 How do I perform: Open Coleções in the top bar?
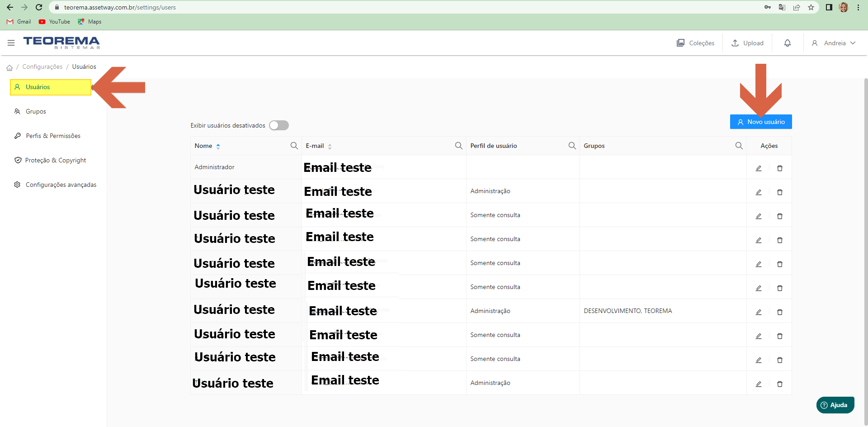(x=696, y=43)
